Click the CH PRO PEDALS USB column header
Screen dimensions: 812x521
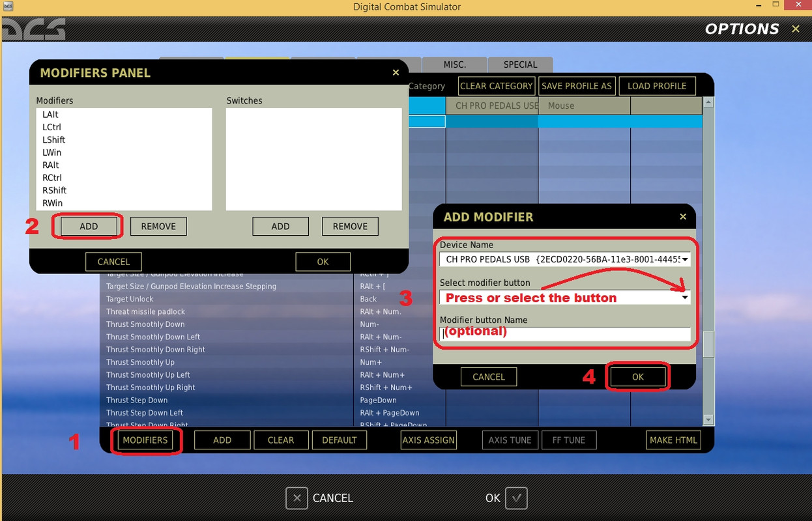(x=492, y=106)
